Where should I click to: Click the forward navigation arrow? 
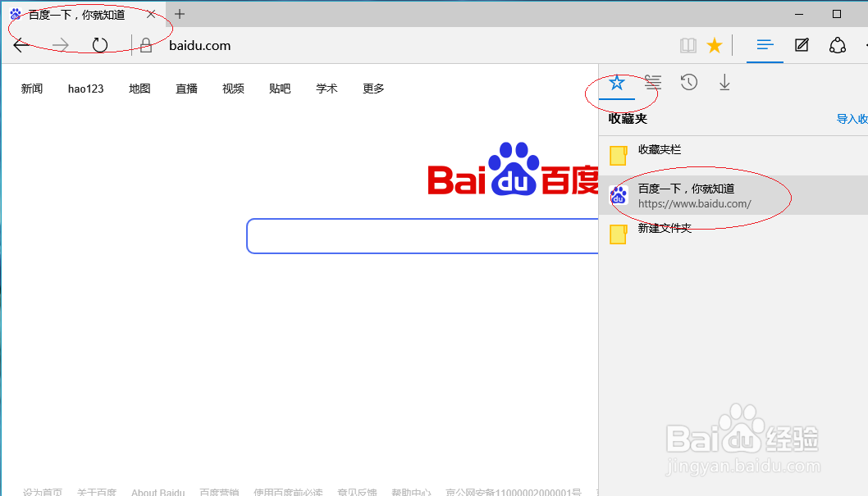click(61, 45)
